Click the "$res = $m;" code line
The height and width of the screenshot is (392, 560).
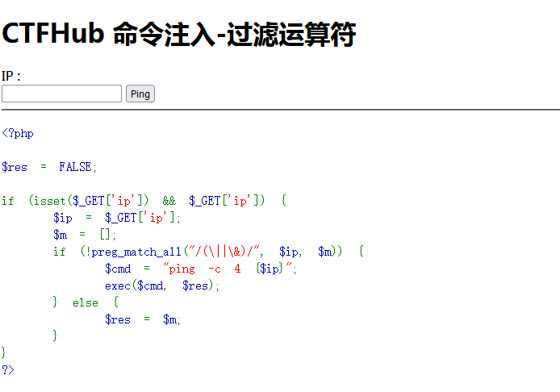pos(143,319)
